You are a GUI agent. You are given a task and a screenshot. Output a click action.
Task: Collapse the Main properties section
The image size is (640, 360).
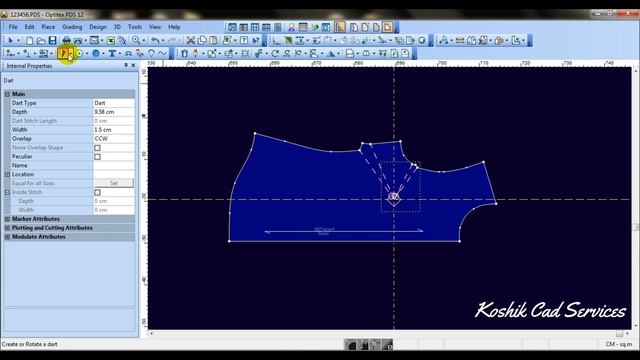[x=7, y=94]
